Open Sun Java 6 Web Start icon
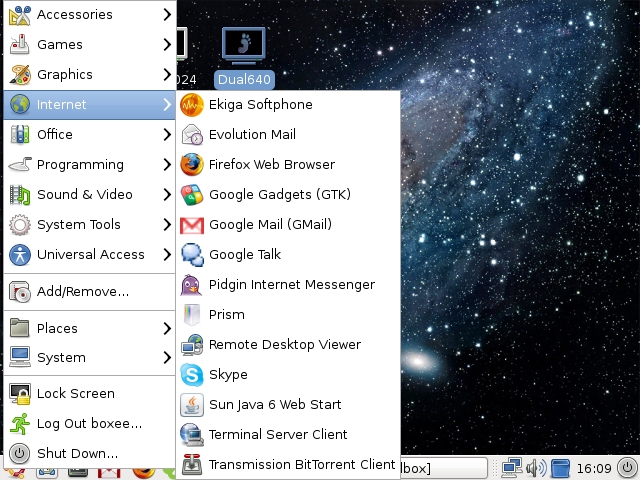Image resolution: width=640 pixels, height=480 pixels. click(x=192, y=404)
